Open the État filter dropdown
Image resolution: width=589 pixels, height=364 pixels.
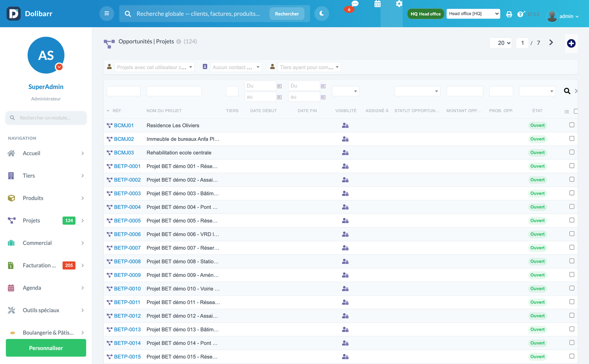tap(537, 91)
